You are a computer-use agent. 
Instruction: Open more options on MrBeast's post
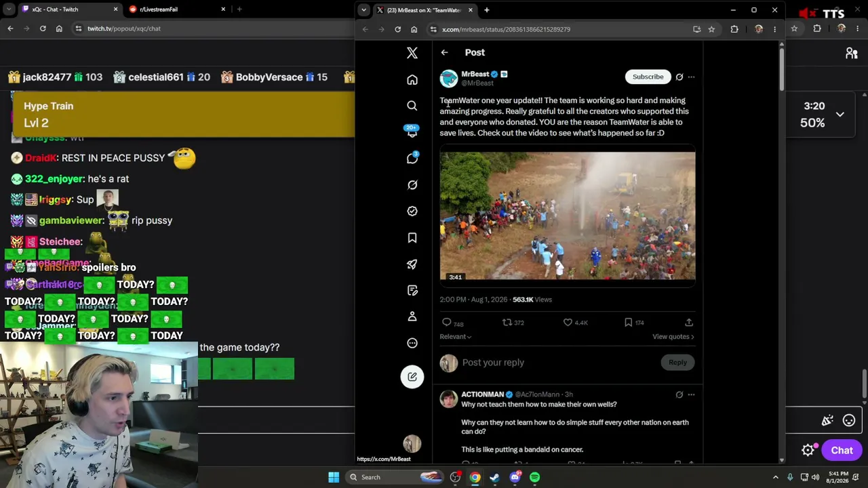691,77
